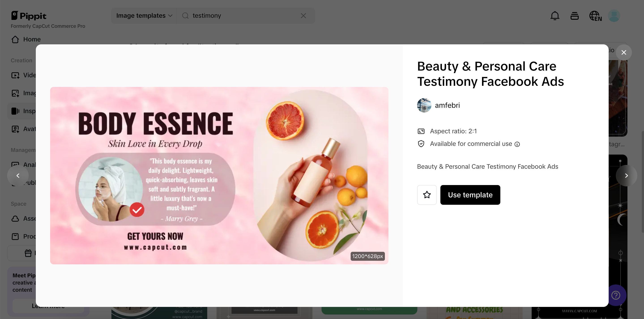The height and width of the screenshot is (319, 644).
Task: Click the notifications bell icon
Action: click(x=555, y=16)
